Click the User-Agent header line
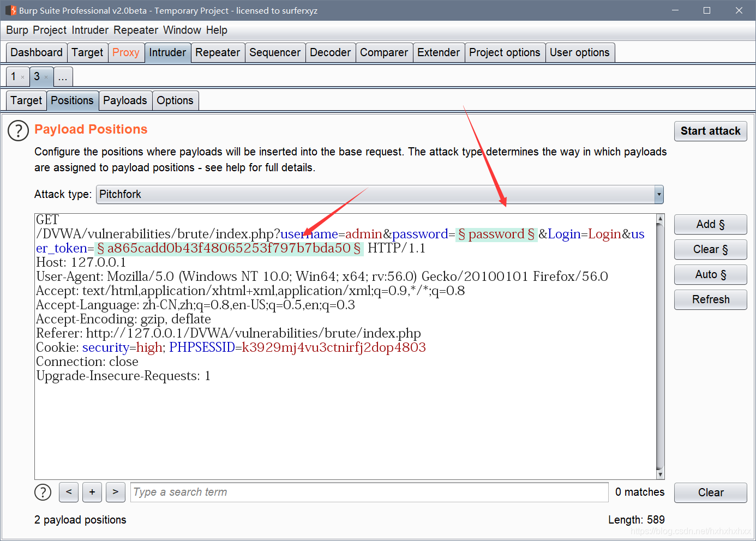The image size is (756, 541). coord(322,276)
